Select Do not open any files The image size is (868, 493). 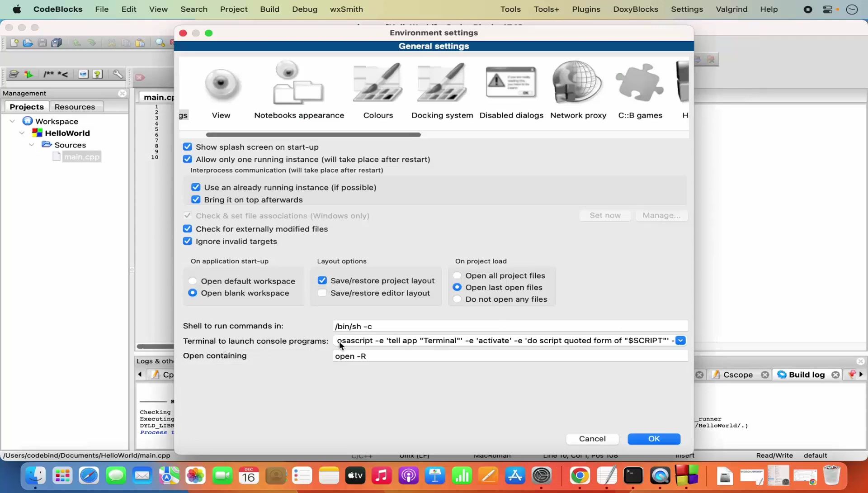point(457,299)
